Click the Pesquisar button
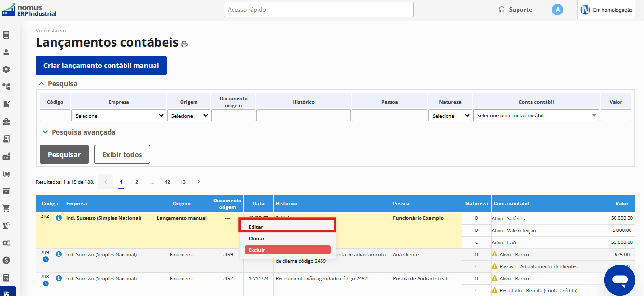Screen dimensions: 644x296 pos(64,154)
